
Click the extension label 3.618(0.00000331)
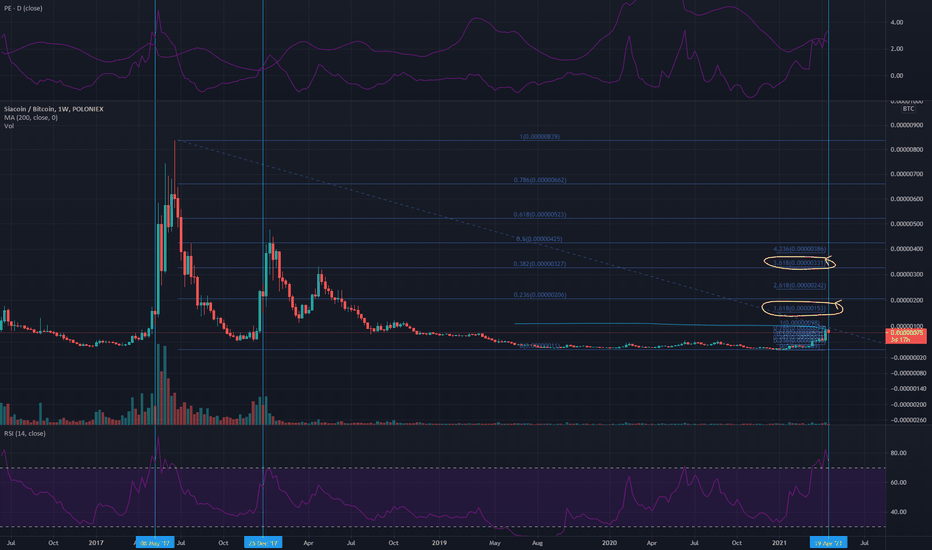click(799, 262)
